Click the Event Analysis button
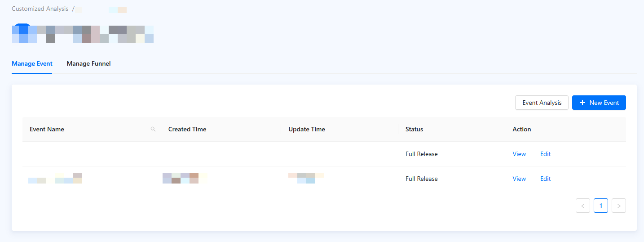Image resolution: width=644 pixels, height=242 pixels. (542, 103)
